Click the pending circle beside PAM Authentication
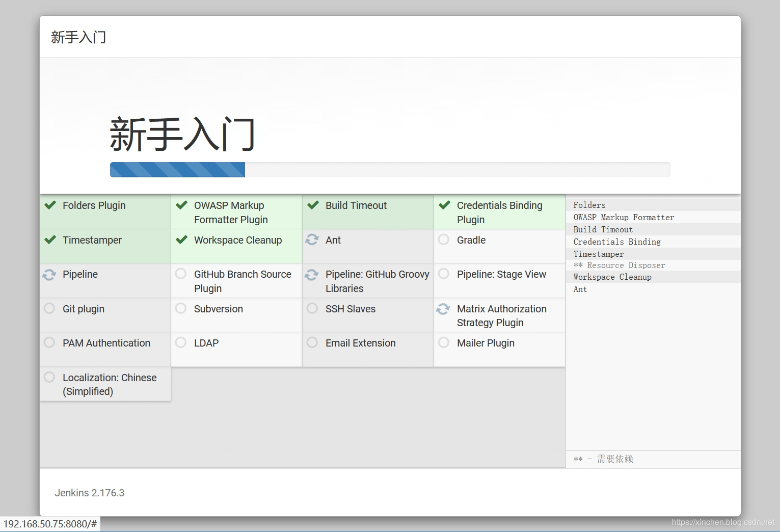The height and width of the screenshot is (532, 780). point(49,342)
